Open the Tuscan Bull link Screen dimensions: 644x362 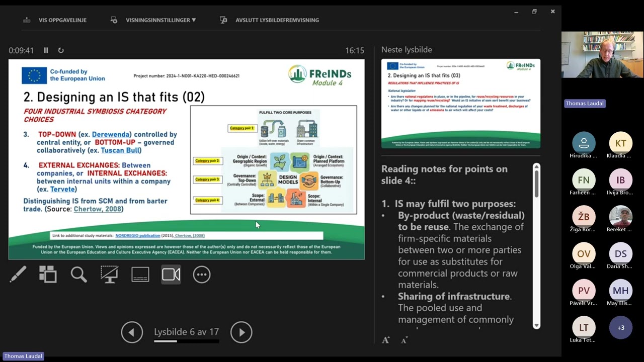(x=120, y=150)
